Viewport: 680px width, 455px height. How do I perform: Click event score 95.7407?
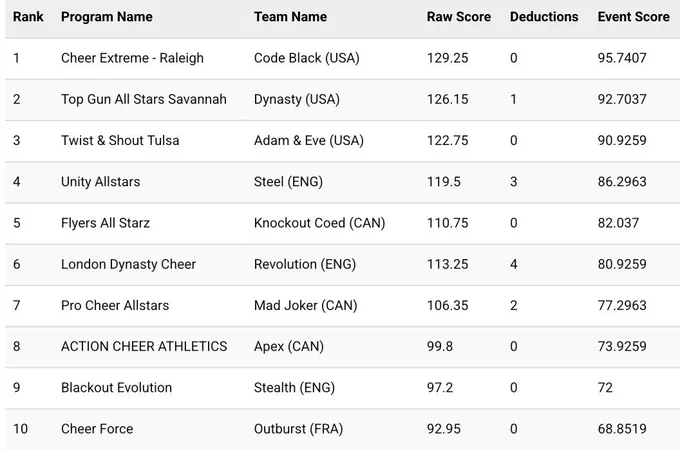(622, 58)
